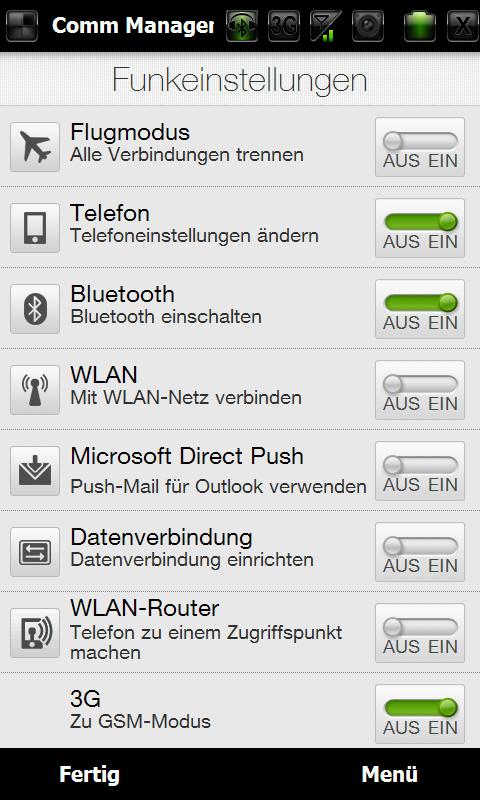This screenshot has width=480, height=800.
Task: Turn off the Bluetooth switch
Action: click(x=420, y=309)
